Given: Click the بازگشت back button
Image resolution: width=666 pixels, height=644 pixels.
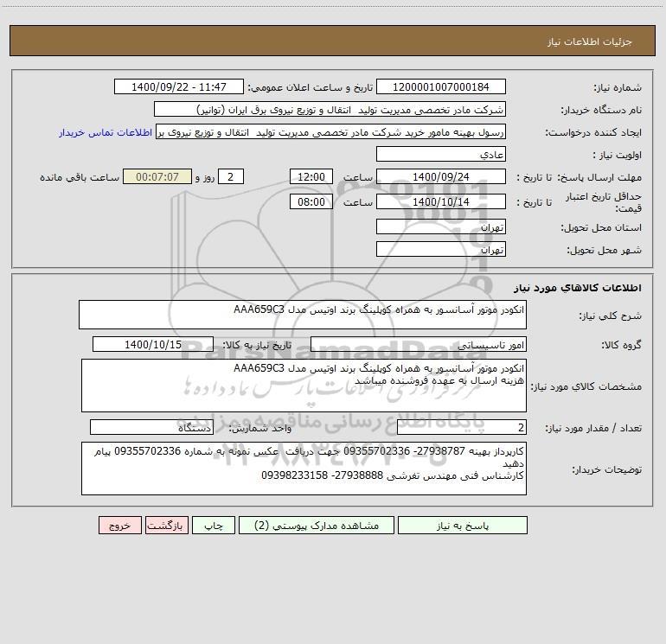Looking at the screenshot, I should (166, 526).
